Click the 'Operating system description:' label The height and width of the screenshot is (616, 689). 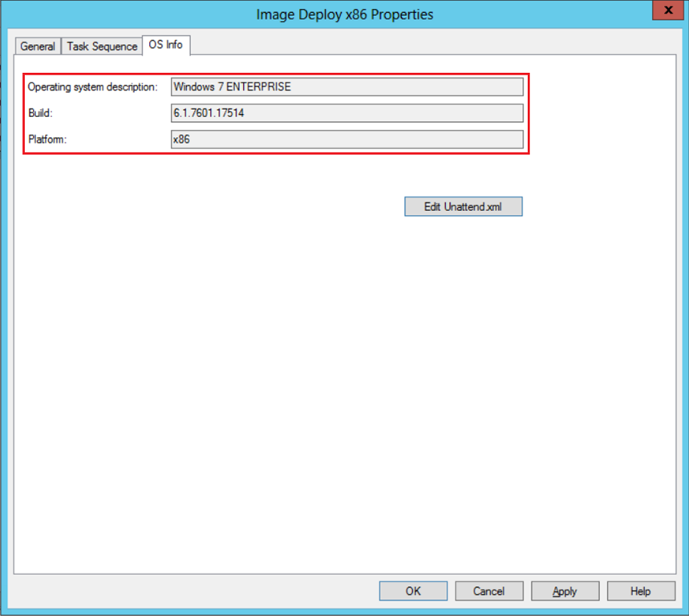[x=92, y=87]
